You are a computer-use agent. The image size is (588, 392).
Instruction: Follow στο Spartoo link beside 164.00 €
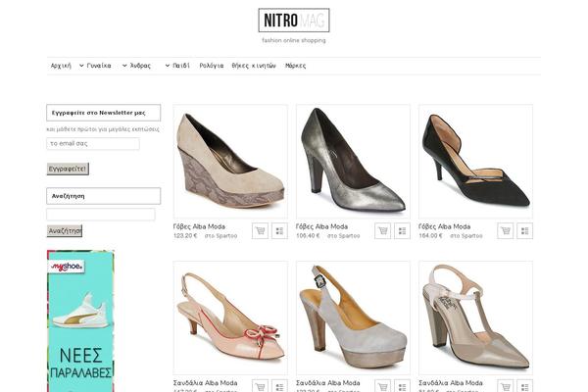point(466,236)
